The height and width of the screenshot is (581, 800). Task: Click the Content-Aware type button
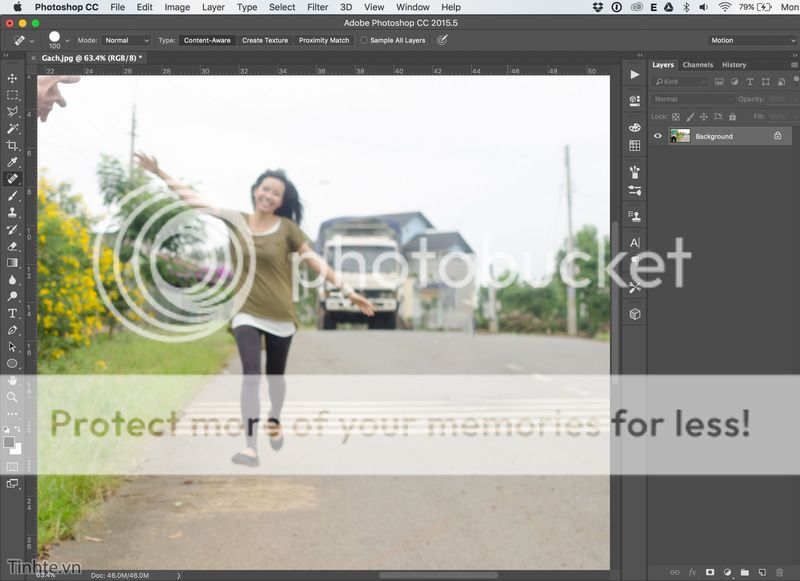[x=208, y=41]
